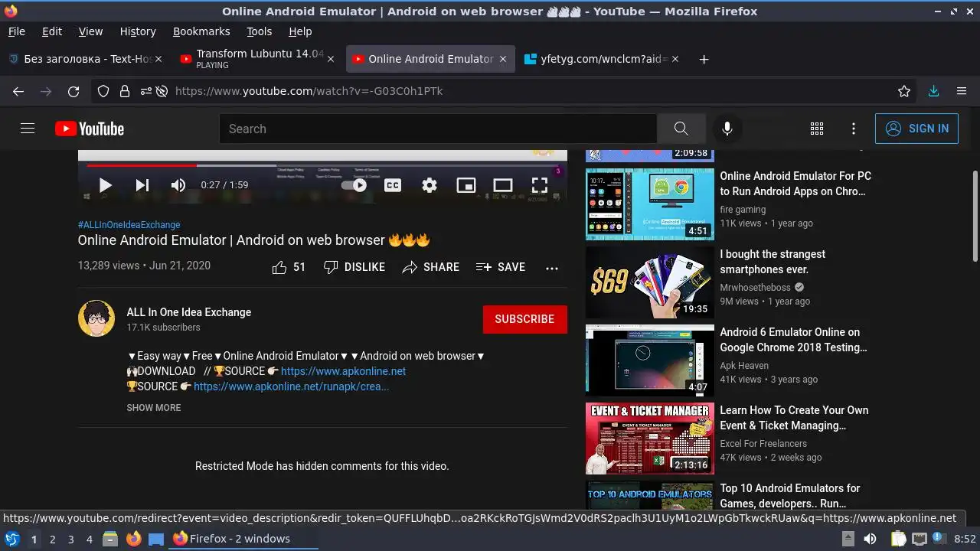Focus the YouTube Search box

(x=438, y=129)
